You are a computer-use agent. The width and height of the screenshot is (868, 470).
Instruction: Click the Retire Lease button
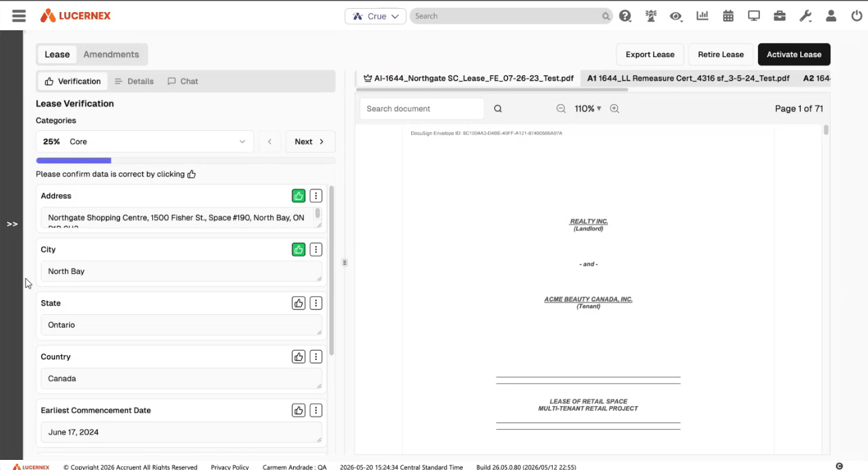pos(721,54)
